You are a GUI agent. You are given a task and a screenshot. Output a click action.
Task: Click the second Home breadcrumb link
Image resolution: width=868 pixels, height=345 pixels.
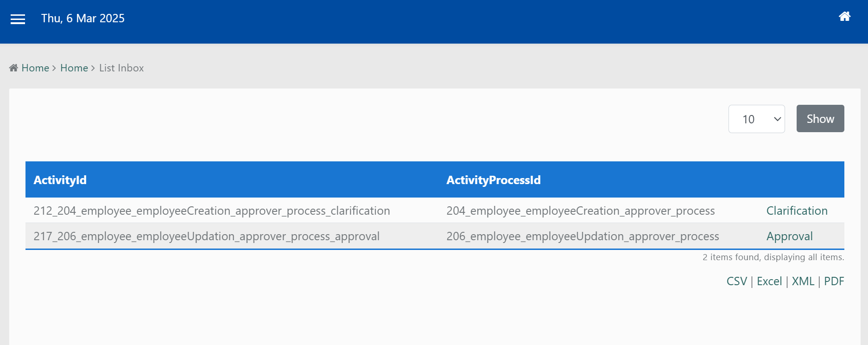click(74, 68)
